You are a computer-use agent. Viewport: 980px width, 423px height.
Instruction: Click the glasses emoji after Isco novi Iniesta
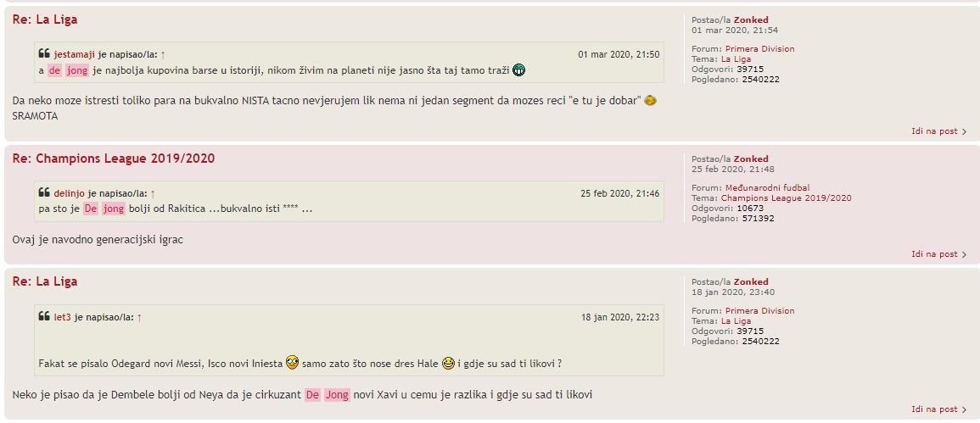(292, 363)
